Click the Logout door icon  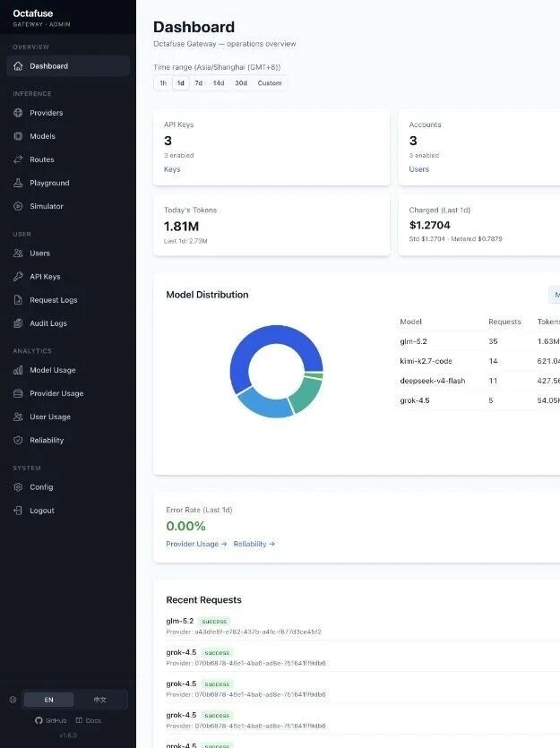(x=18, y=511)
